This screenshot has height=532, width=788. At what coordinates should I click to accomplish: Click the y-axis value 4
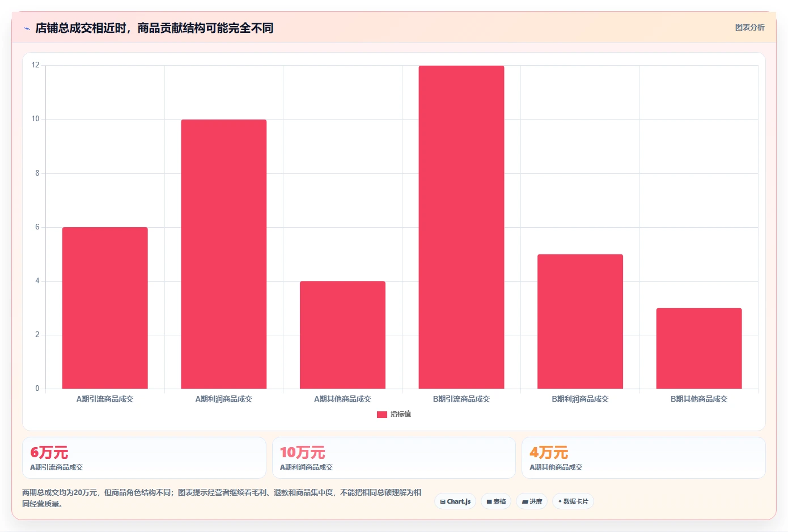pos(37,281)
